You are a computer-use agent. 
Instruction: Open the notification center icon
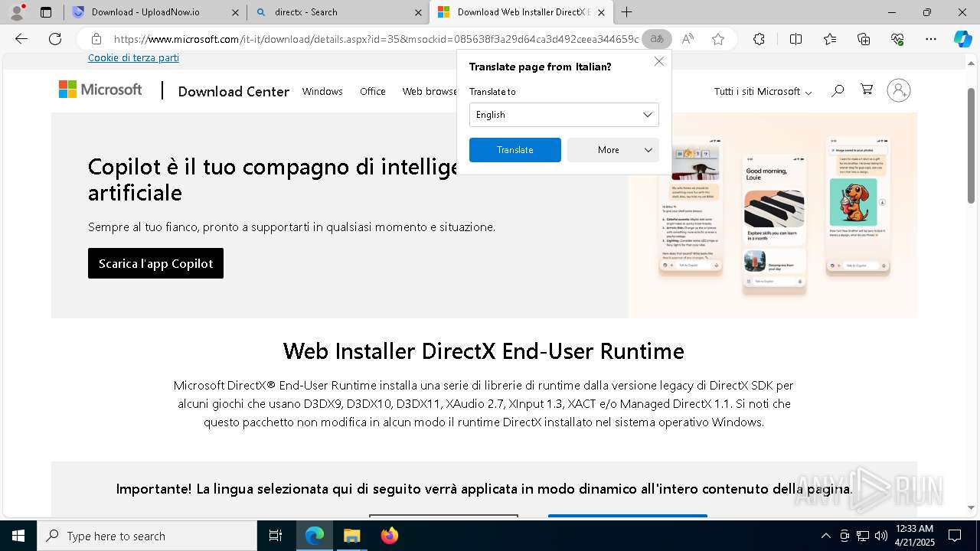tap(955, 536)
